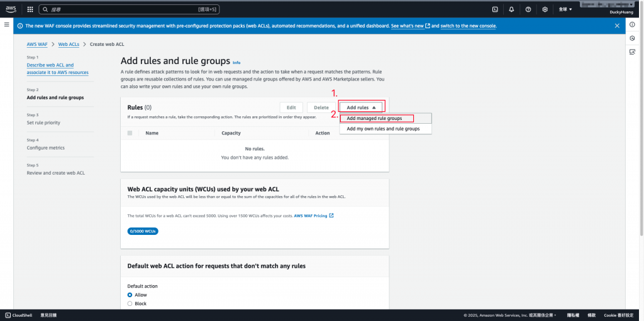This screenshot has width=644, height=321.
Task: Open the Web ACLs breadcrumb
Action: click(x=69, y=44)
